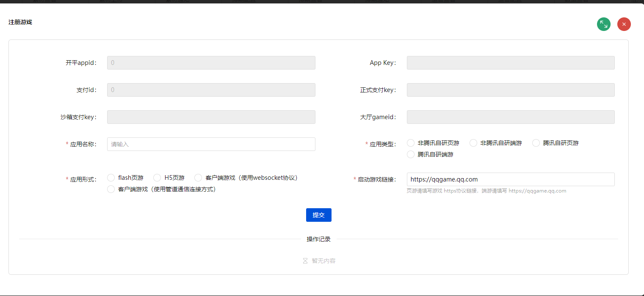Select the 腾讯自研页游 application type

[x=536, y=143]
